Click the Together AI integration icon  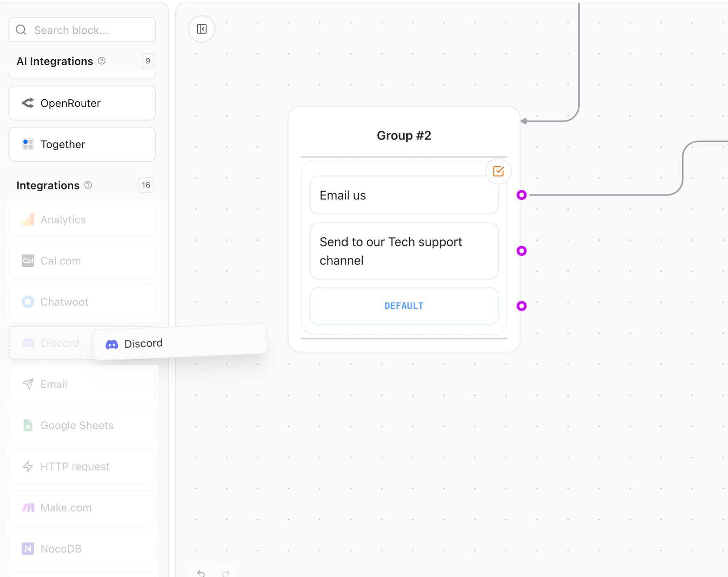(x=28, y=144)
